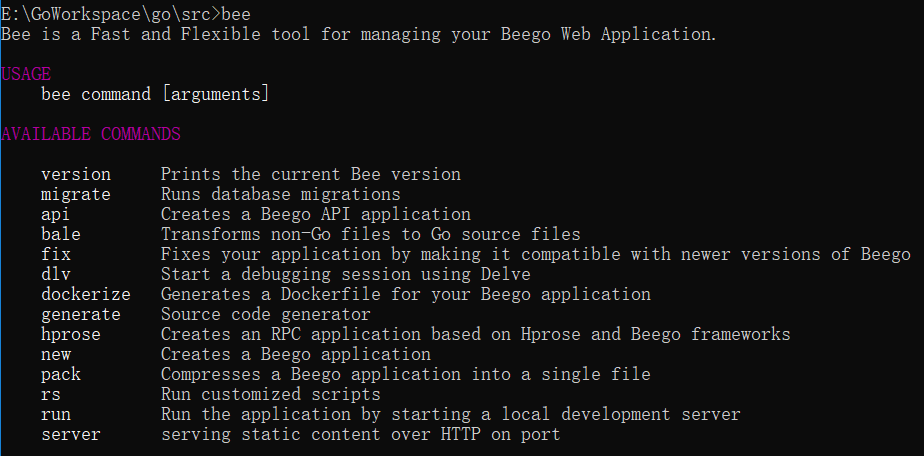Click the 'rs' command in the list

(x=51, y=394)
